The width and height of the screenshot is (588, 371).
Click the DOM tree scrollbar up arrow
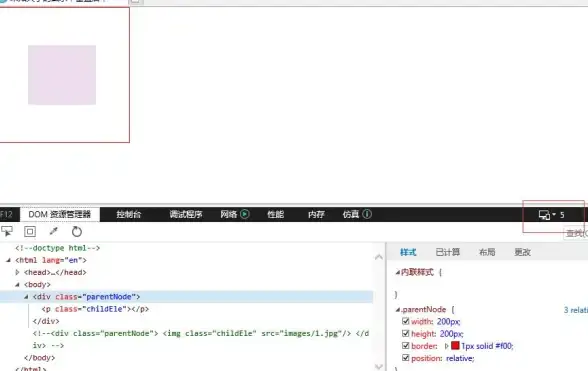[379, 257]
